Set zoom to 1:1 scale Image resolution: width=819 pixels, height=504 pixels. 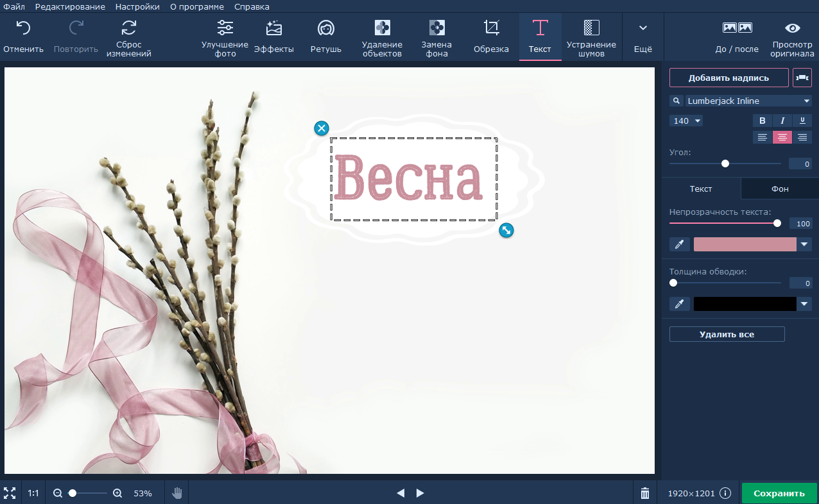[33, 493]
